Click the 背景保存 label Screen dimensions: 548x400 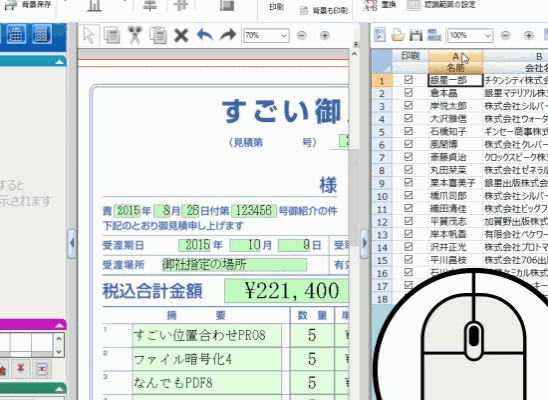click(36, 5)
